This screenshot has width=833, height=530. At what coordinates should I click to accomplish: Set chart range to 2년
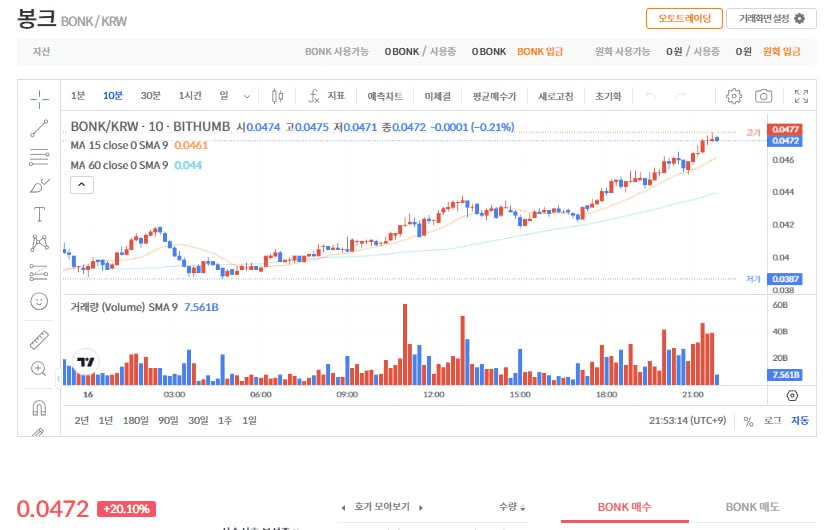(x=81, y=421)
